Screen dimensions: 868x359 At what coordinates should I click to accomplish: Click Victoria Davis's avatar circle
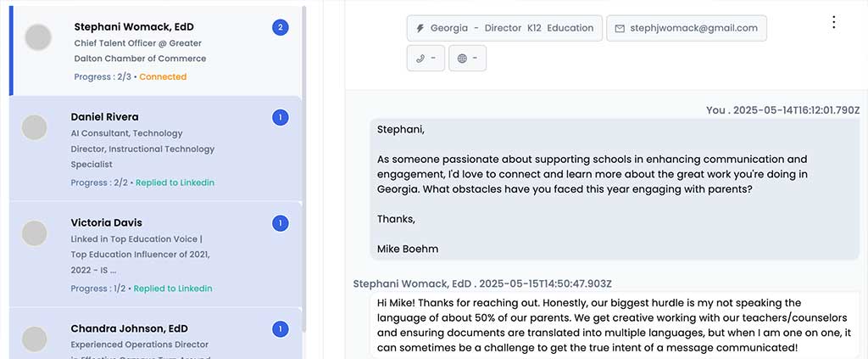[34, 233]
